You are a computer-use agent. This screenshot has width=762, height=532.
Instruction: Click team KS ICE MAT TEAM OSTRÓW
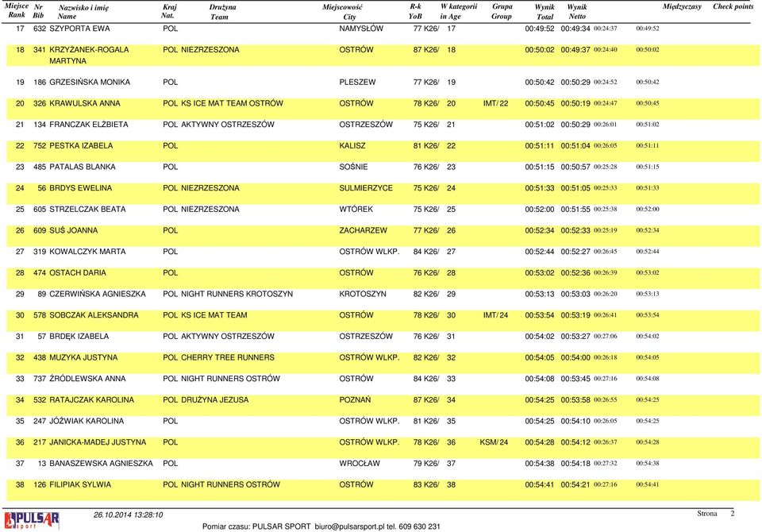pos(232,103)
